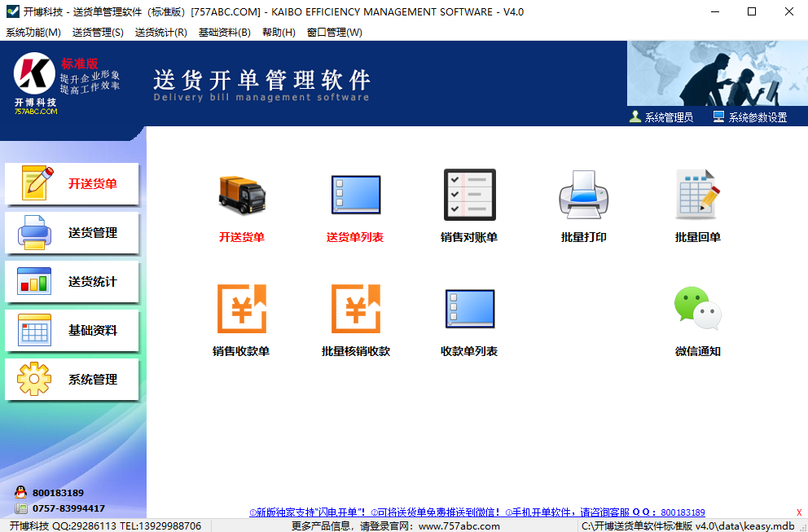Open 基础资料 sidebar section
The width and height of the screenshot is (808, 532).
pos(72,331)
